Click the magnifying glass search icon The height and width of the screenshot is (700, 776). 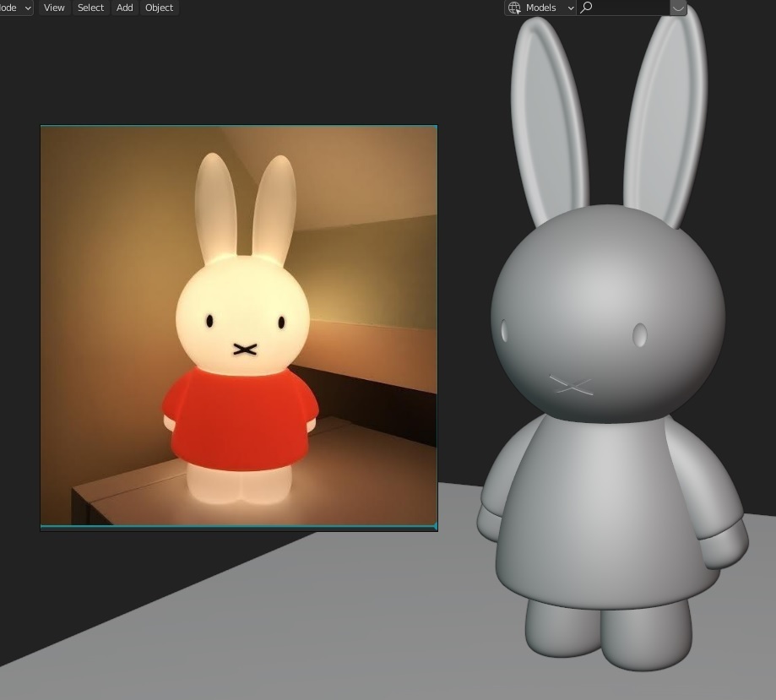pos(587,8)
